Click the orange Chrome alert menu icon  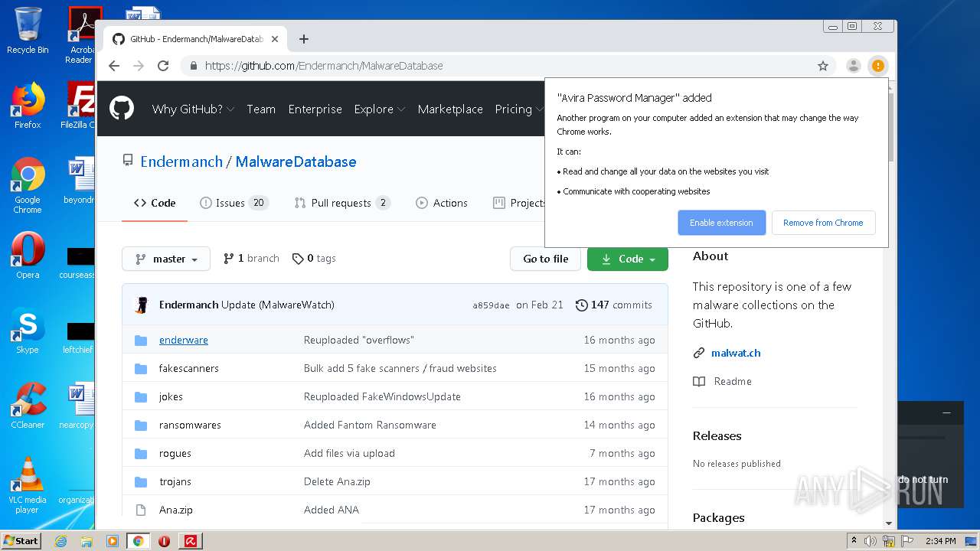(x=878, y=66)
